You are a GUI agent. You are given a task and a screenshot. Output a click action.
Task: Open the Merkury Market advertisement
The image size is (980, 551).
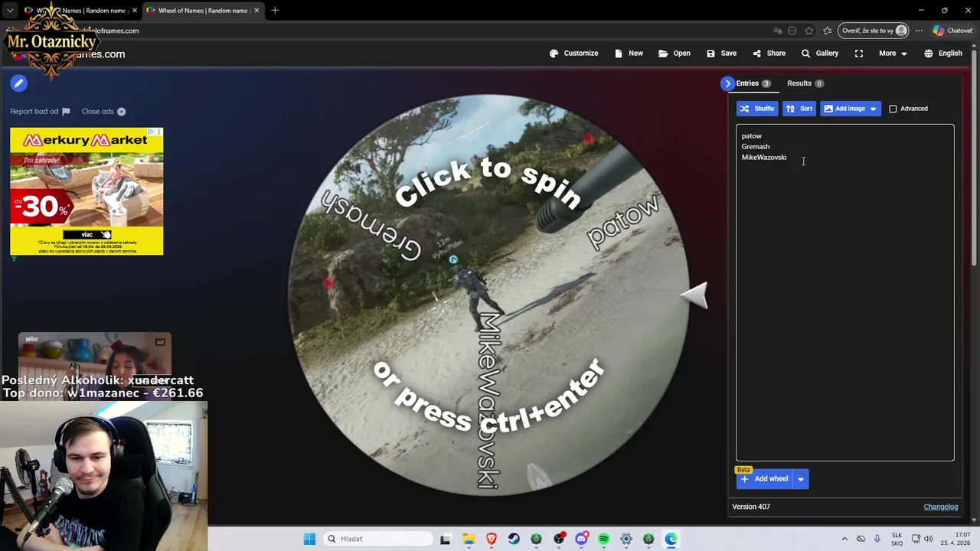click(87, 191)
